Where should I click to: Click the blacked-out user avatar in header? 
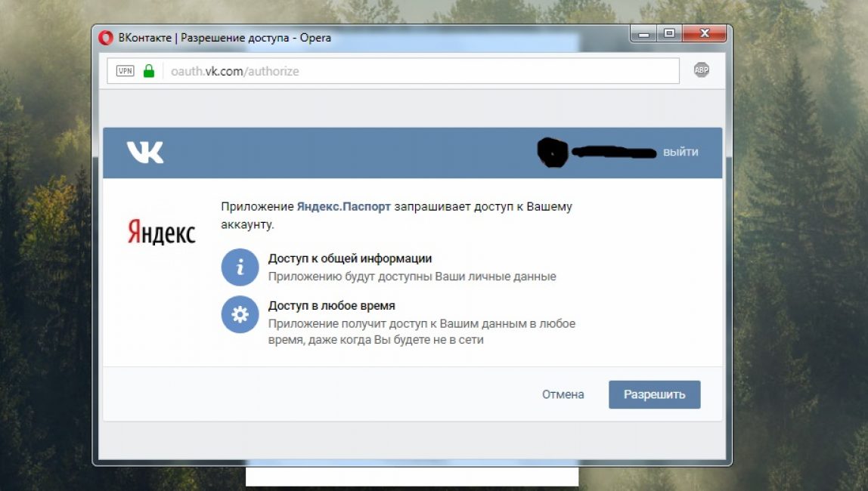[x=553, y=153]
